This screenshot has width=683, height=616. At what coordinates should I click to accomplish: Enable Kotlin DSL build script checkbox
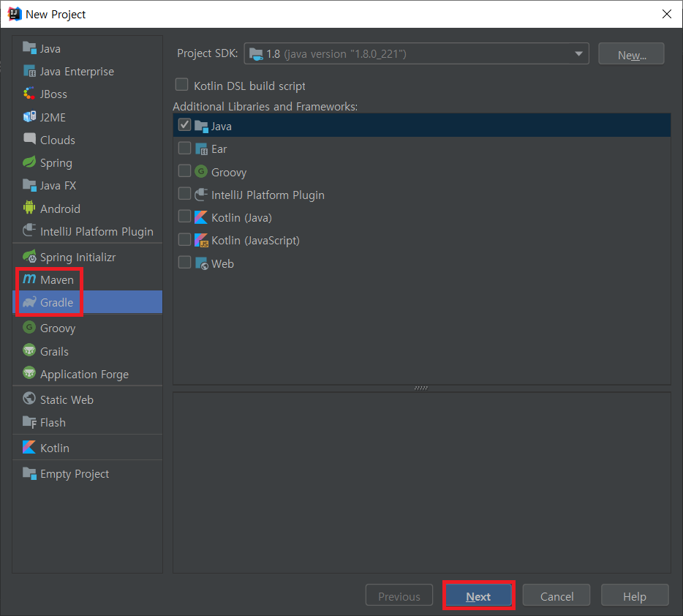(x=181, y=84)
